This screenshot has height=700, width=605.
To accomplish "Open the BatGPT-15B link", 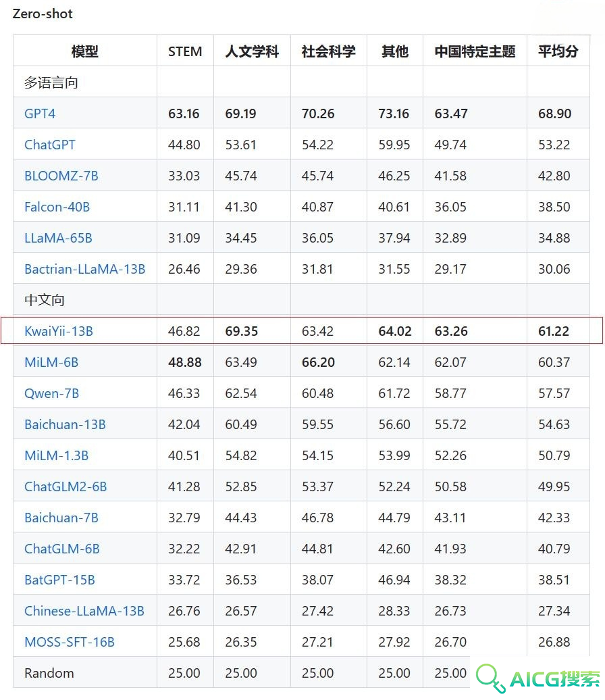I will coord(59,580).
